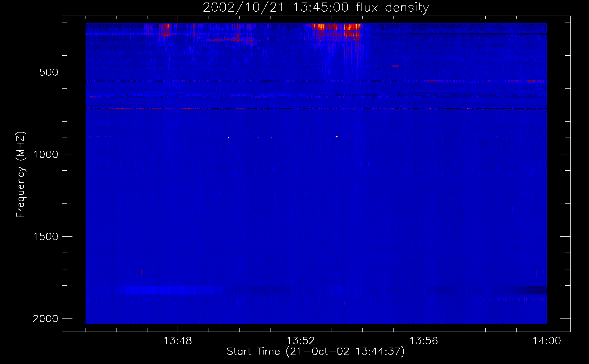Image resolution: width=589 pixels, height=364 pixels.
Task: Click the 14:00 time tick label
Action: coord(547,341)
